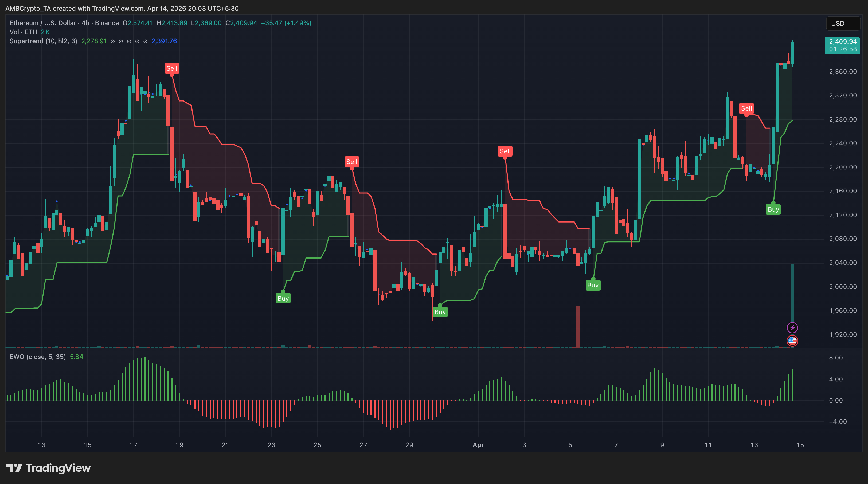Click the Vol · ETH indicator legend

[x=23, y=32]
